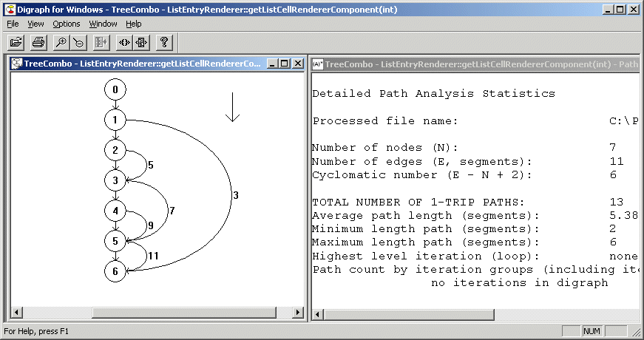644x340 pixels.
Task: Open the Options menu
Action: point(67,24)
